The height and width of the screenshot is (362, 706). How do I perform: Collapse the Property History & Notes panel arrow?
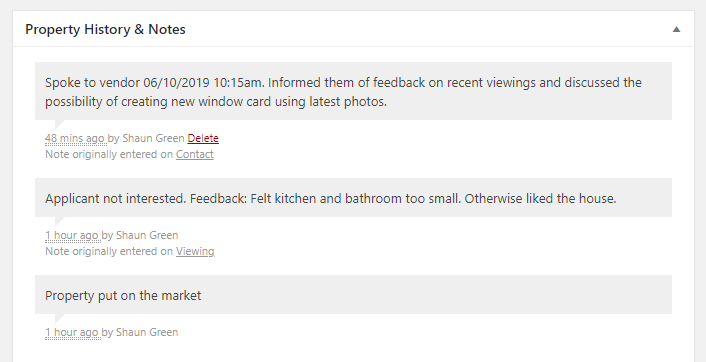point(676,29)
